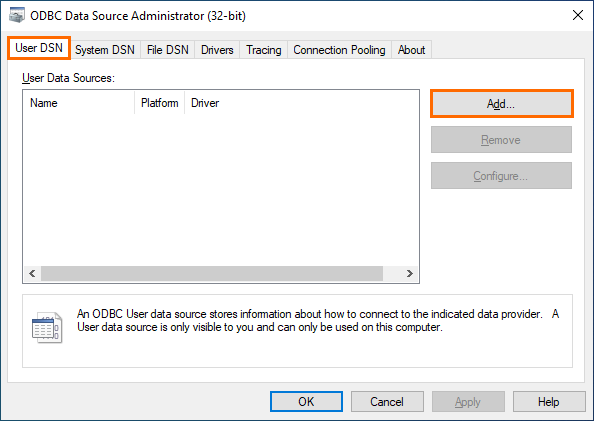This screenshot has height=421, width=594.
Task: Click the ODBC Administrator title bar icon
Action: click(x=17, y=16)
